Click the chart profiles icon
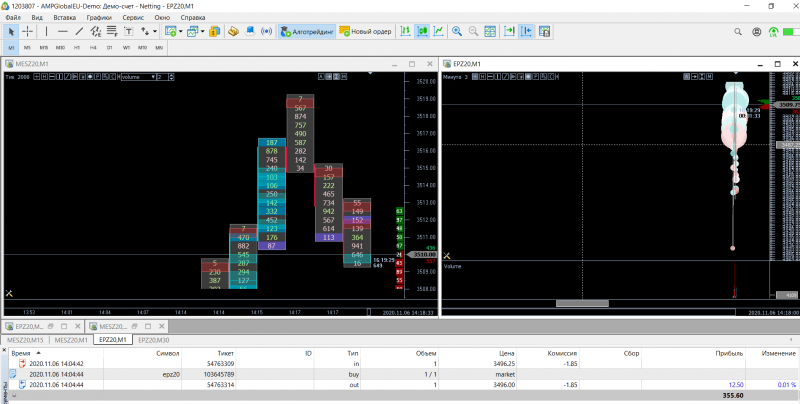 192,32
